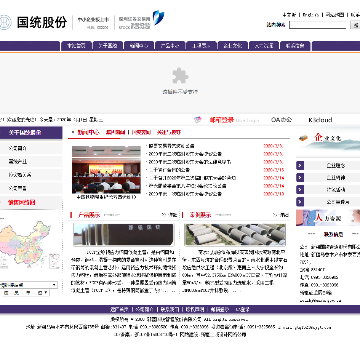Open the OA办公 link
The width and height of the screenshot is (360, 360).
(281, 120)
